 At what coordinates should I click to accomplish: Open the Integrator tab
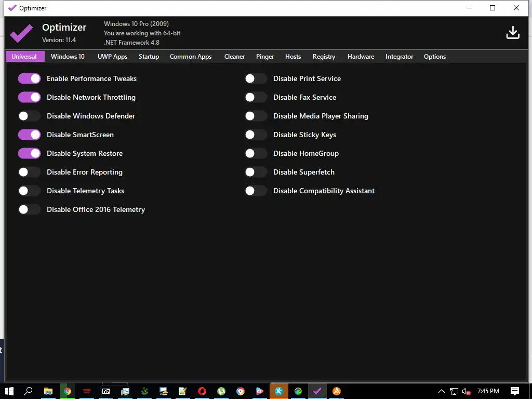click(399, 56)
